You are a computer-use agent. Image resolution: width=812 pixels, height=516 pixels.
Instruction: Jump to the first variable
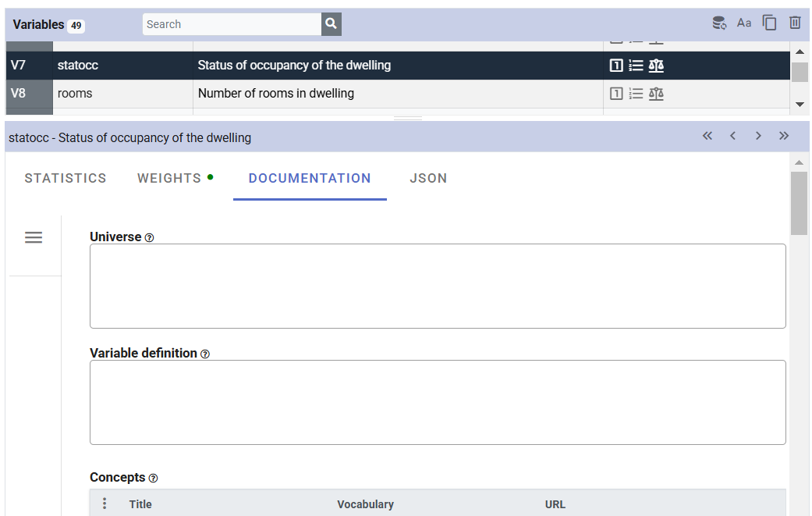[707, 136]
